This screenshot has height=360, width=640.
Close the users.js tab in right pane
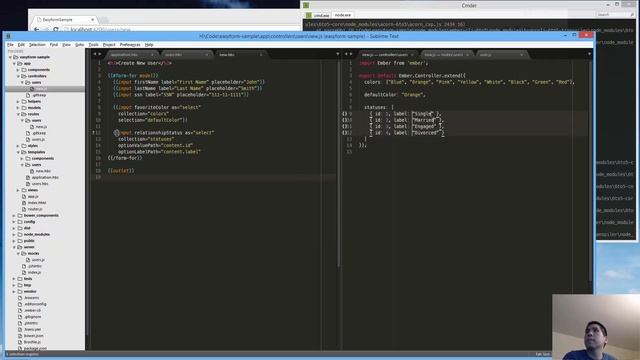tap(522, 55)
